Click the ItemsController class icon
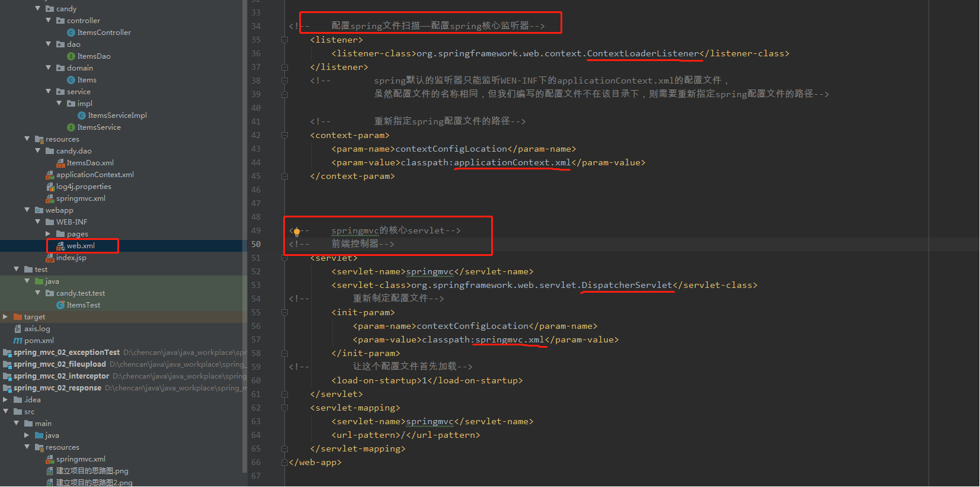Viewport: 980px width, 487px height. click(x=71, y=33)
